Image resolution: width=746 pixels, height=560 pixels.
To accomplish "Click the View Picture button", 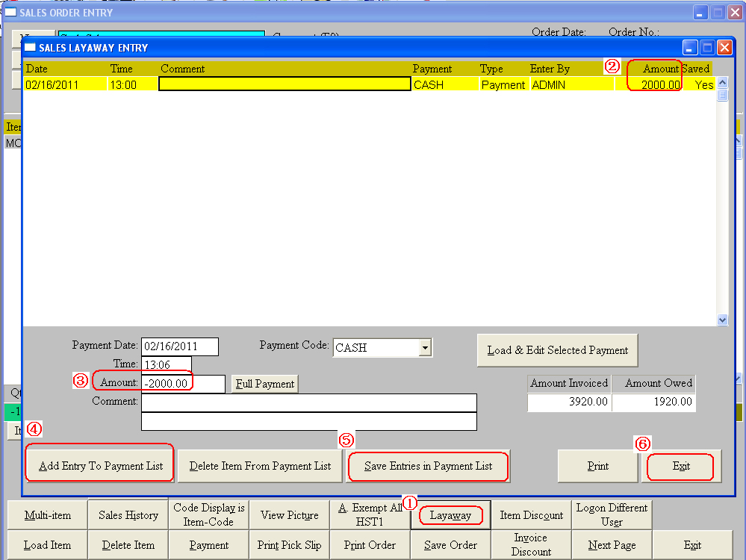I will tap(289, 515).
